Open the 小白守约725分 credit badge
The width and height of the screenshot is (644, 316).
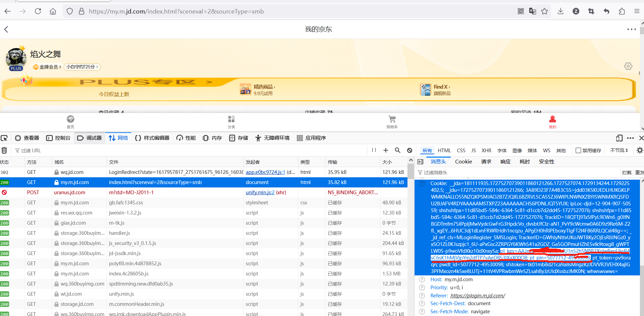pos(82,67)
